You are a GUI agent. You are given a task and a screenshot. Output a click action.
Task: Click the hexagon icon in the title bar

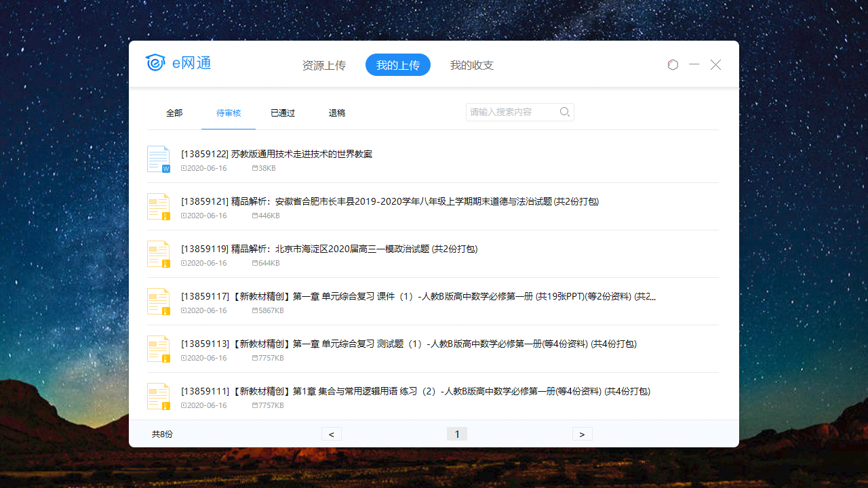pos(673,64)
